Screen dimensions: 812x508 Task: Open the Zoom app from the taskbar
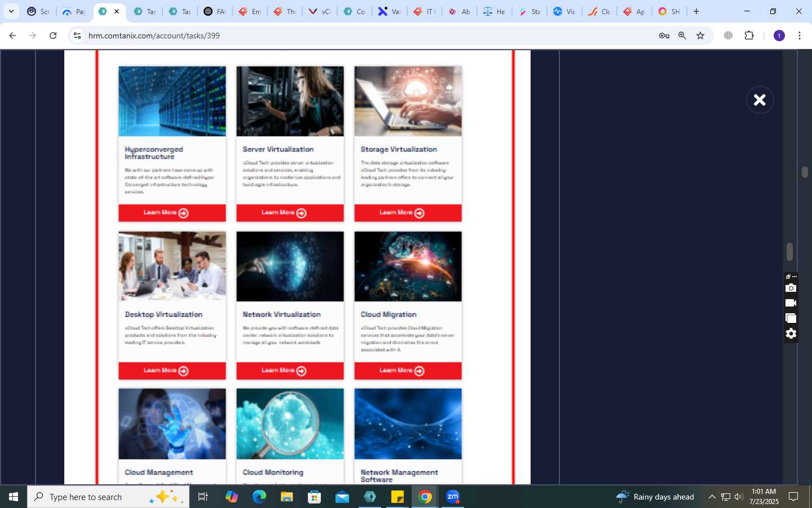[453, 497]
